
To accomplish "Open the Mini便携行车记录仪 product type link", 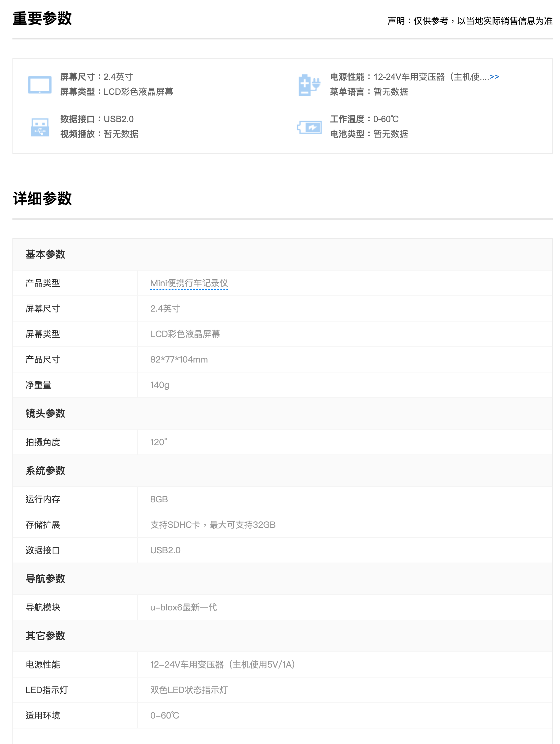I will pos(189,283).
